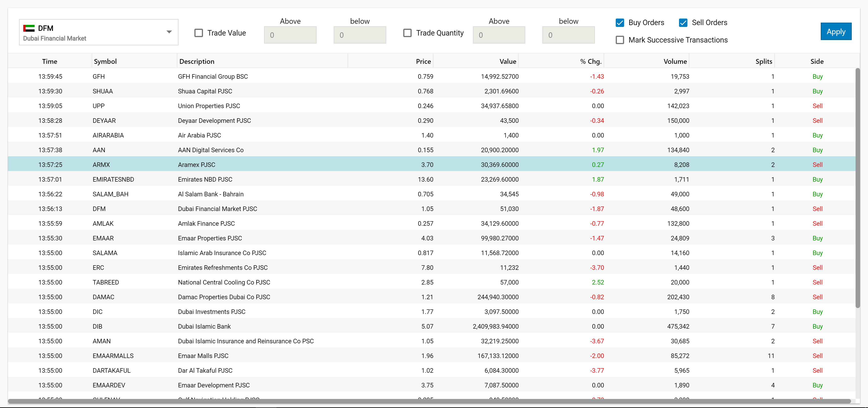
Task: Select the TABREED symbol cell
Action: (106, 282)
